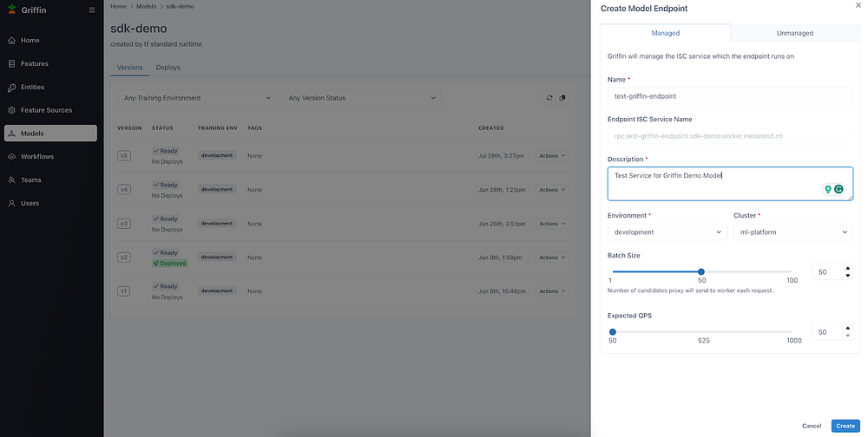Switch to the Managed tab

click(666, 33)
